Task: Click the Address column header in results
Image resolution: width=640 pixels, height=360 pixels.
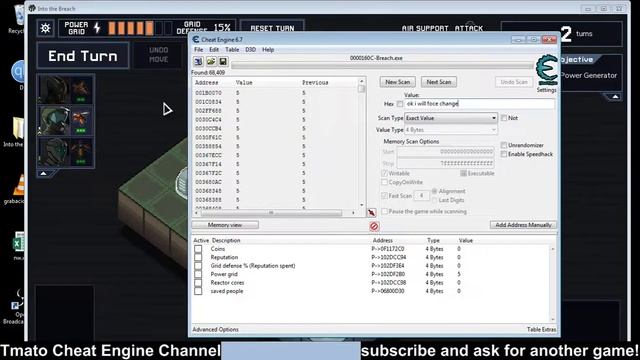Action: (x=207, y=82)
